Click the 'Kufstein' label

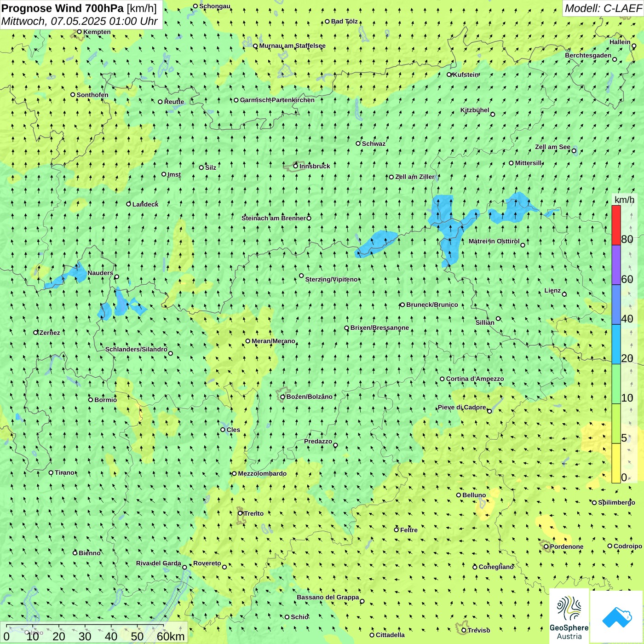(466, 75)
